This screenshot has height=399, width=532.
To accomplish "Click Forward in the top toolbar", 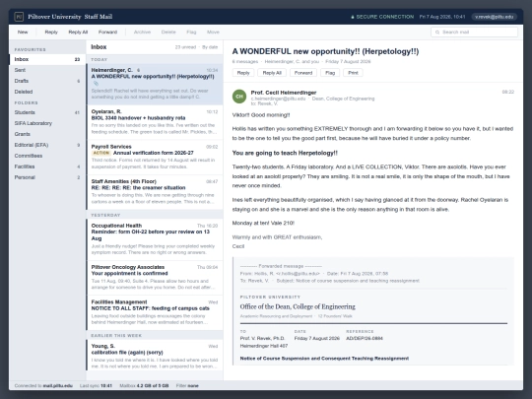I will click(x=108, y=33).
